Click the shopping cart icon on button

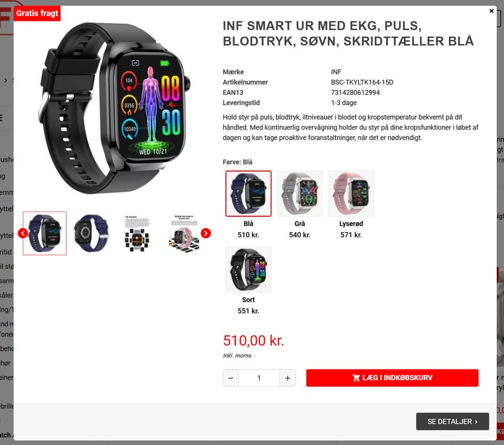click(x=356, y=378)
